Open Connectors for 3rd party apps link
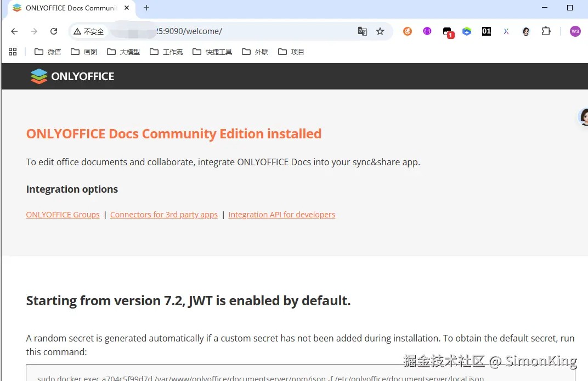 point(164,215)
